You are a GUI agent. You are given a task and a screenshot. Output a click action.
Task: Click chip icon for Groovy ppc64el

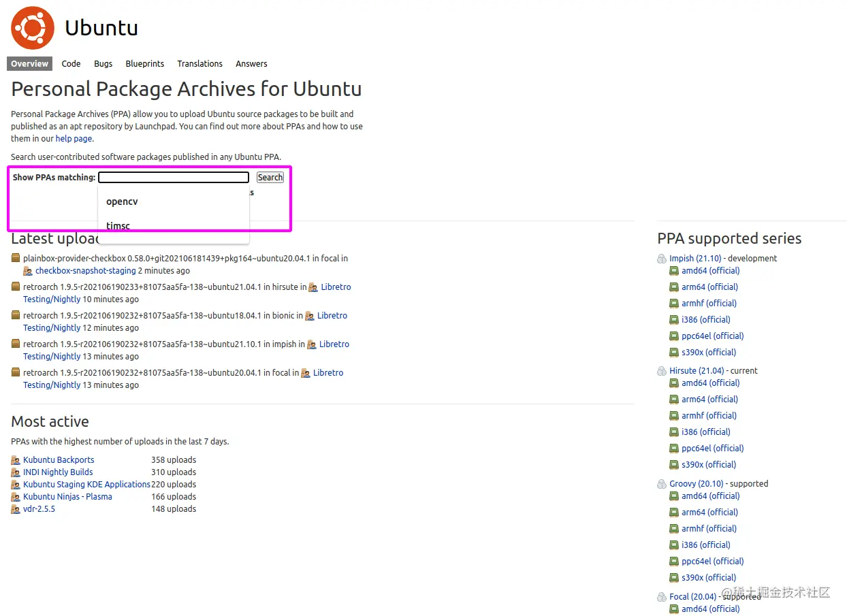[674, 562]
